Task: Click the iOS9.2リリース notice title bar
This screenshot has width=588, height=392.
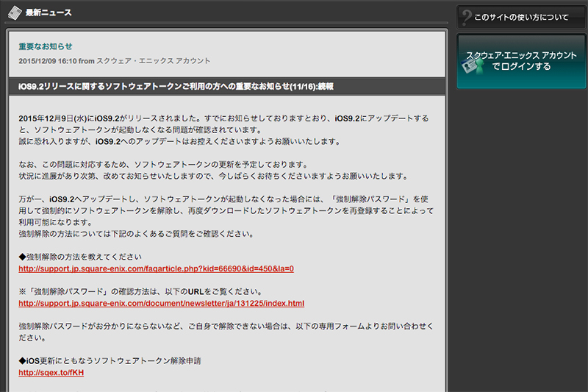Action: click(227, 87)
